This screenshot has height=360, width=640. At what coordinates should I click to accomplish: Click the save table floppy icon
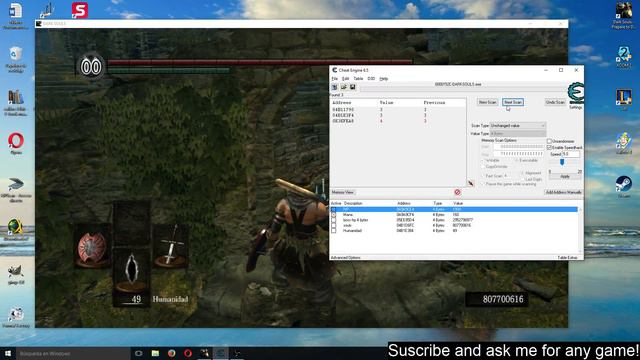coord(353,87)
